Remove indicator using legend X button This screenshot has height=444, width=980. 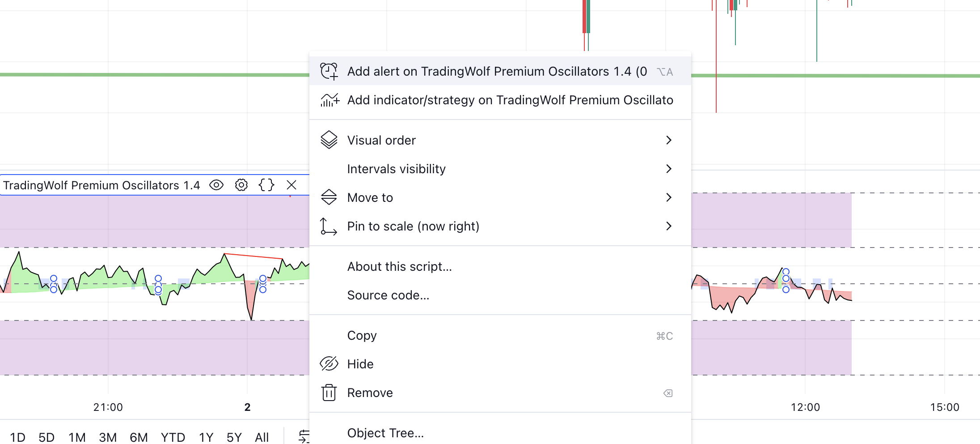coord(291,185)
